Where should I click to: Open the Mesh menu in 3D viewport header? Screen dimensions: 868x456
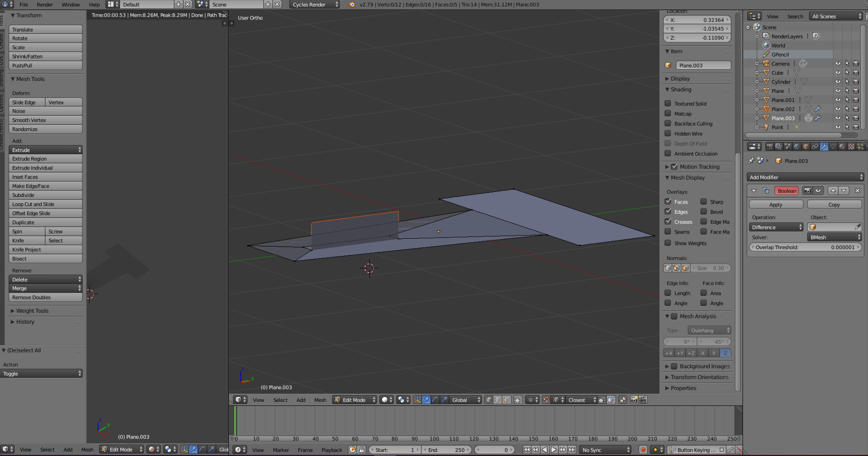(x=320, y=400)
